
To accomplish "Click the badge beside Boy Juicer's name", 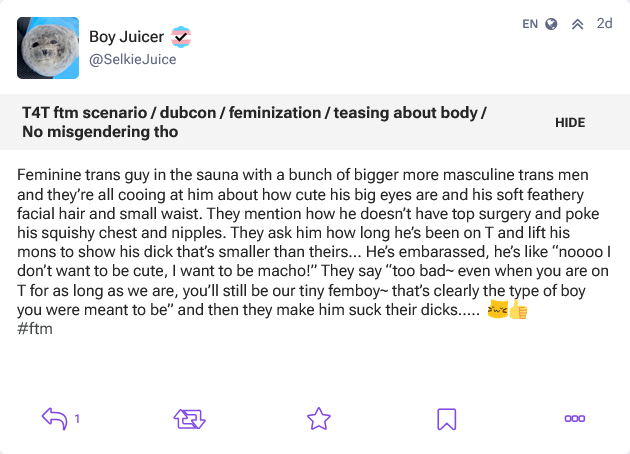I will coord(181,37).
